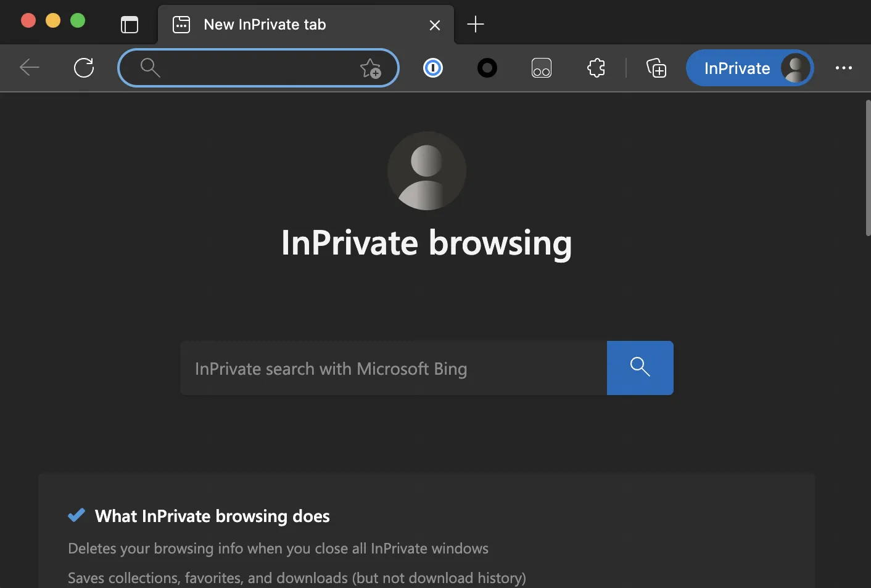Image resolution: width=871 pixels, height=588 pixels.
Task: Click the InPrivate profile button
Action: coord(749,68)
